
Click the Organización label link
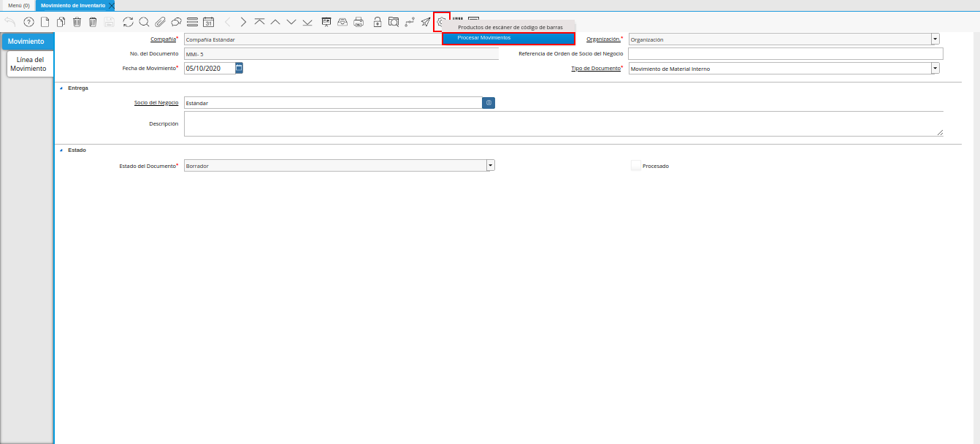603,39
